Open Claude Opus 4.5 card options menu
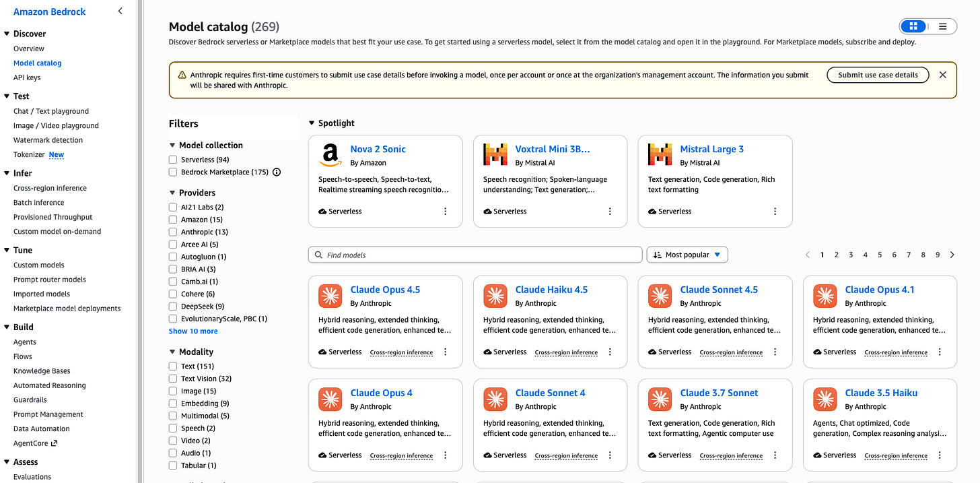 tap(445, 352)
